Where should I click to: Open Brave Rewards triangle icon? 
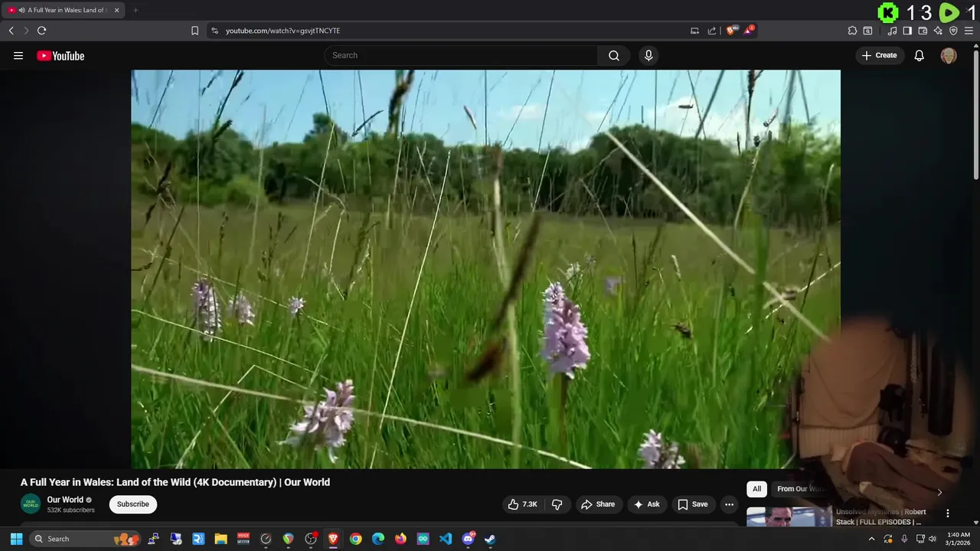749,31
